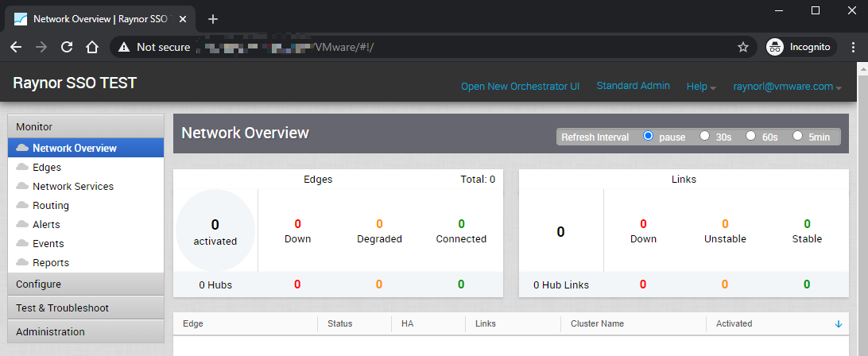Click the cloud icon beside Edges
Viewport: 868px width, 356px height.
tap(23, 167)
